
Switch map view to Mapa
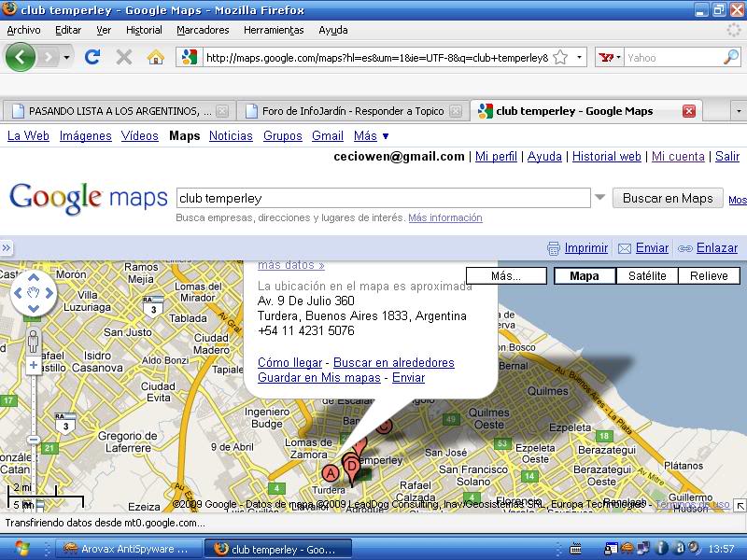pos(585,275)
